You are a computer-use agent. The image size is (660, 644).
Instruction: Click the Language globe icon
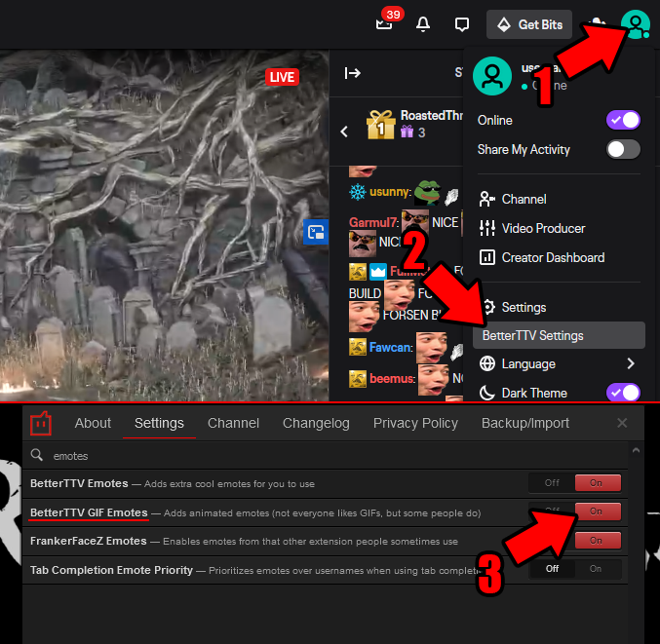point(487,363)
